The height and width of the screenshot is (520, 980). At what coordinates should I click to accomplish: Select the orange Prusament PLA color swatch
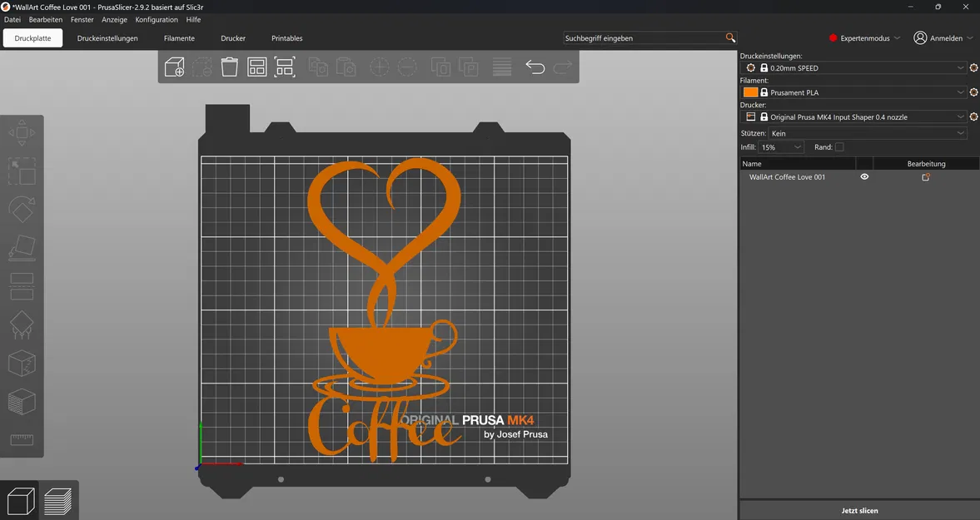pos(750,92)
